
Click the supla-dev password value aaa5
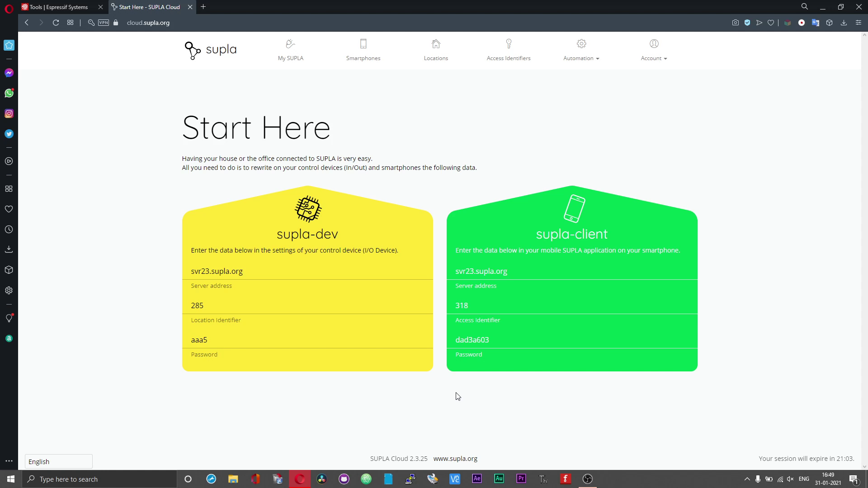(199, 340)
